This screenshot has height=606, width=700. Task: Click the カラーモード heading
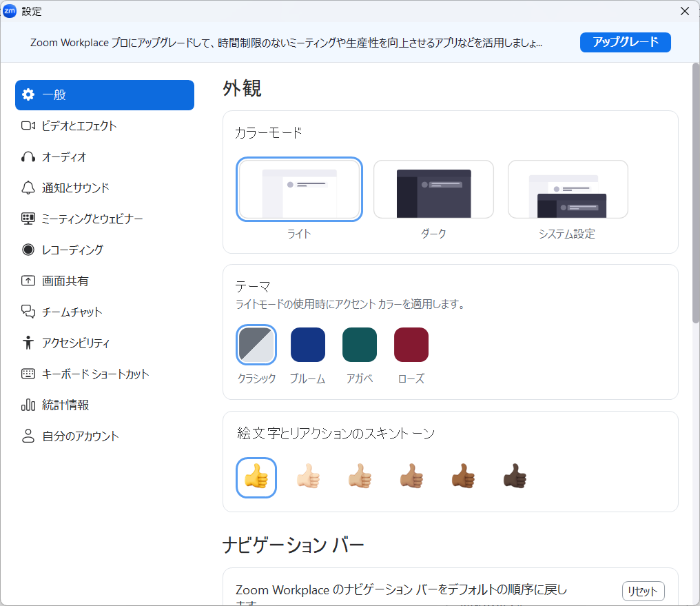click(268, 132)
